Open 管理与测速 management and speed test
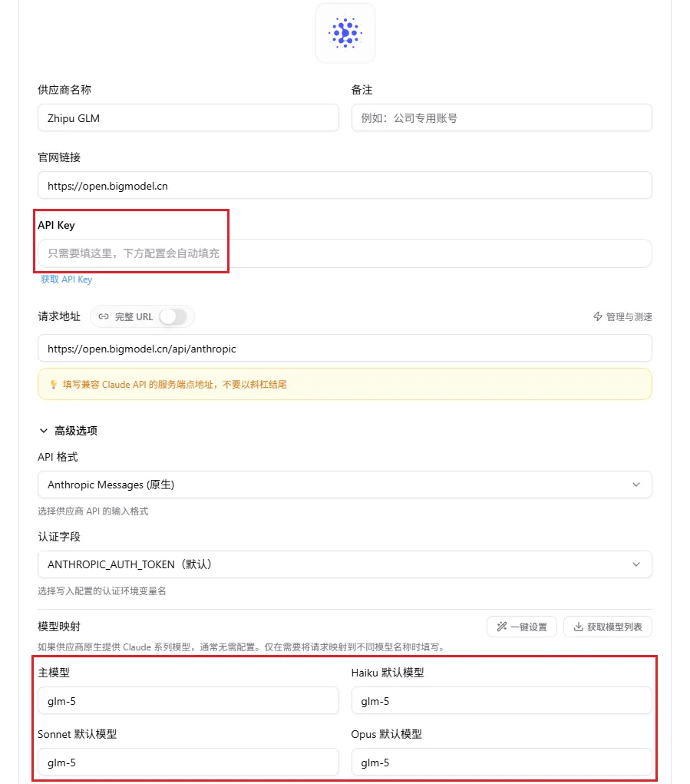This screenshot has height=784, width=690. pyautogui.click(x=622, y=316)
